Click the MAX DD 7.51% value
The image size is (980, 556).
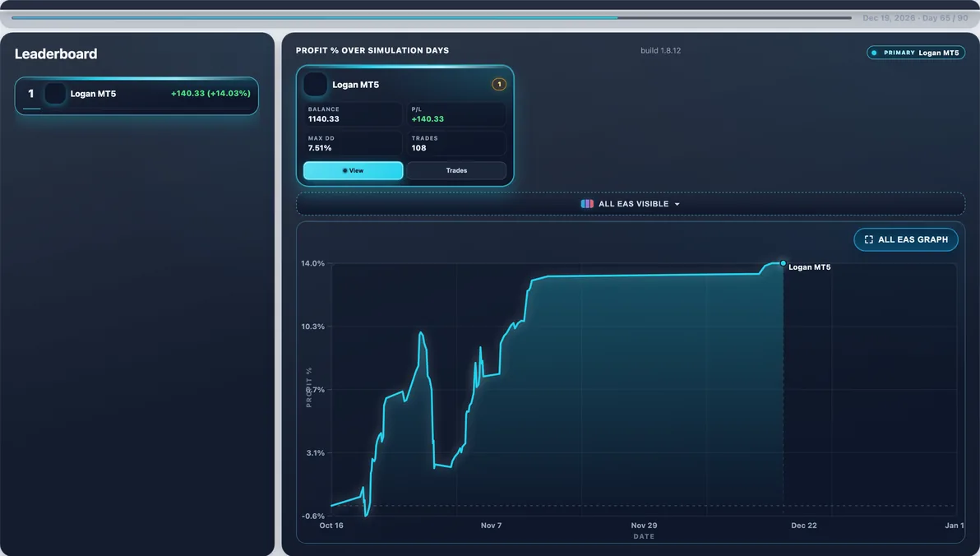[x=319, y=148]
